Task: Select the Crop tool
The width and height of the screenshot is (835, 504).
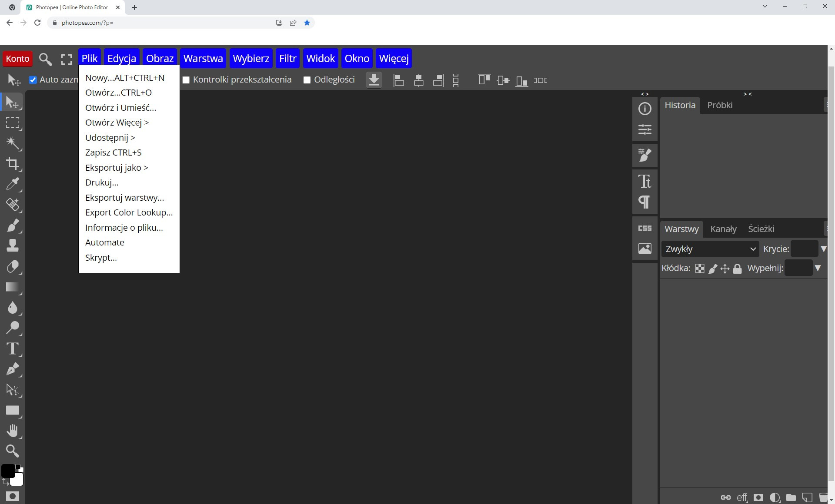Action: (x=13, y=164)
